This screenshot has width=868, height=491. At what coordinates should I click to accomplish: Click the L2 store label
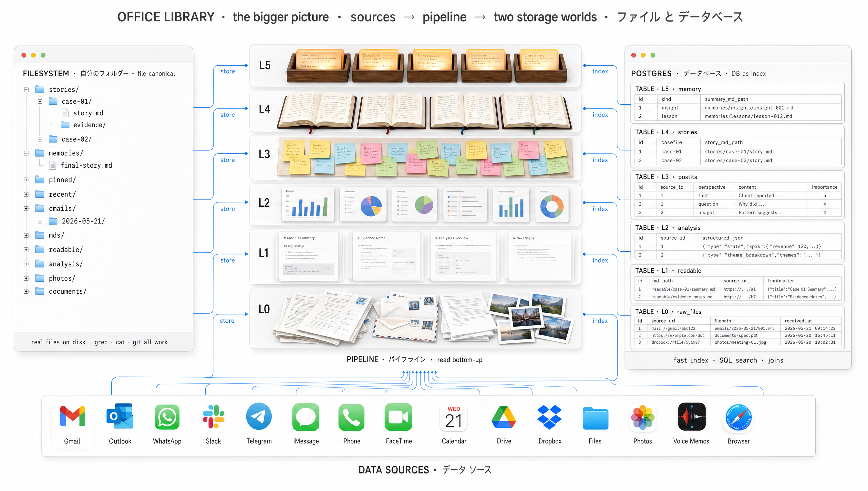coord(228,209)
